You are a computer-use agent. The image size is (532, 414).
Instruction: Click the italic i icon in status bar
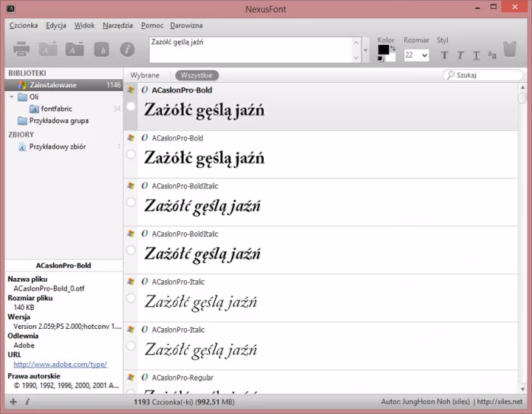click(27, 402)
